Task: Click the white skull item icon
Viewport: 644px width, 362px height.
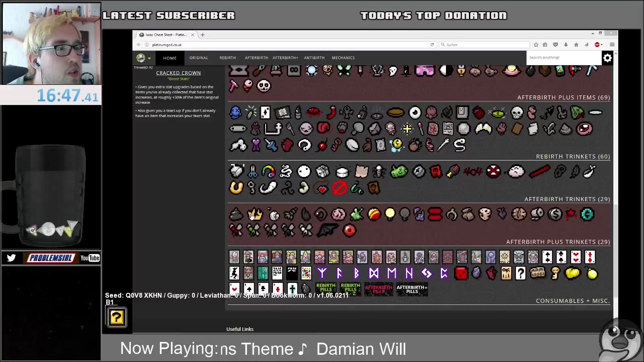Action: click(x=517, y=113)
